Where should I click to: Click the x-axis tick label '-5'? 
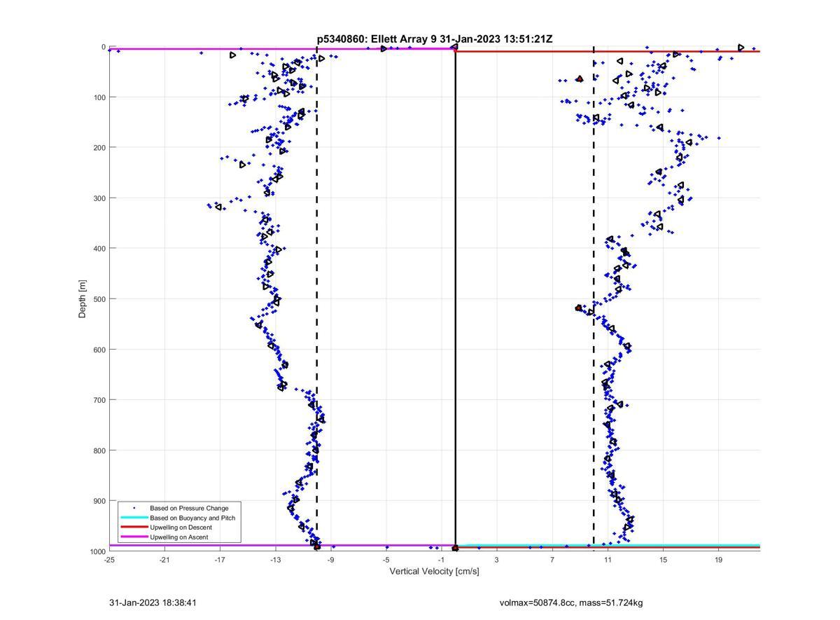pos(386,560)
